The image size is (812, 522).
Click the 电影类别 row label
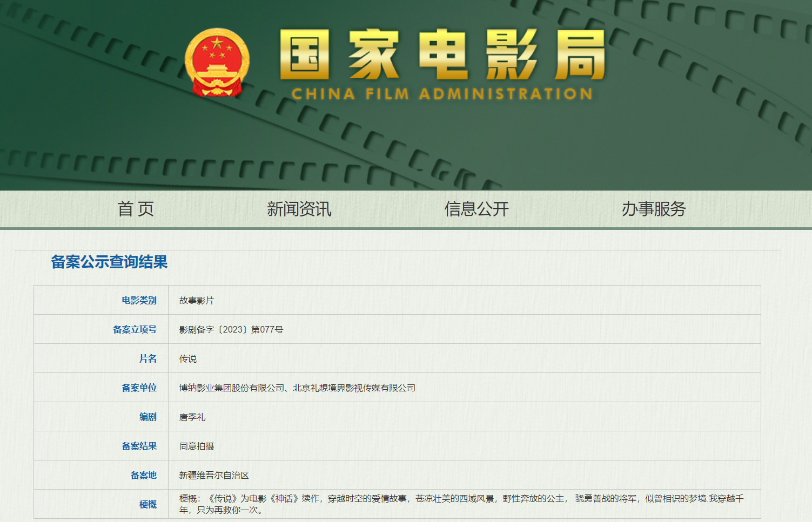click(139, 300)
